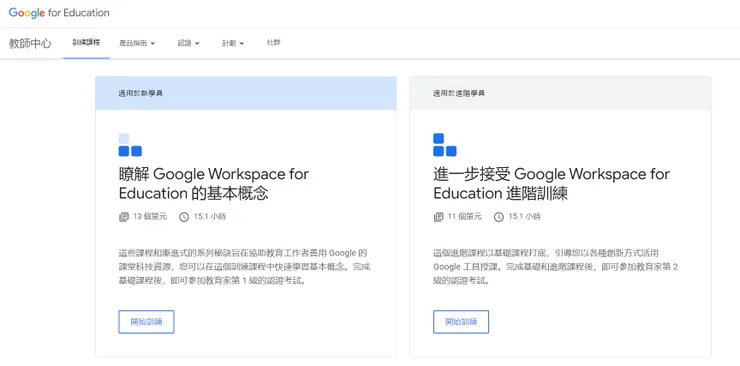Click the fundamentals course blocks icon
740x366 pixels.
pyautogui.click(x=130, y=145)
